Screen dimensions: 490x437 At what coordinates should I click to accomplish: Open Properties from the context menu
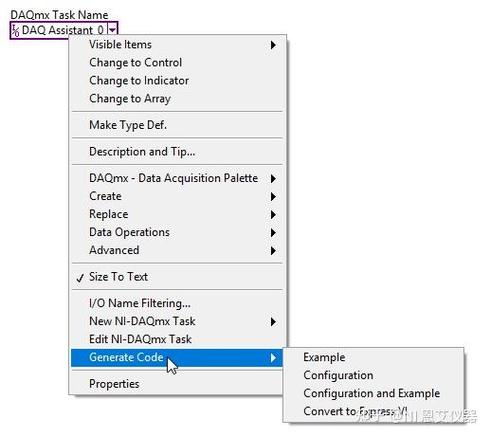click(177, 384)
